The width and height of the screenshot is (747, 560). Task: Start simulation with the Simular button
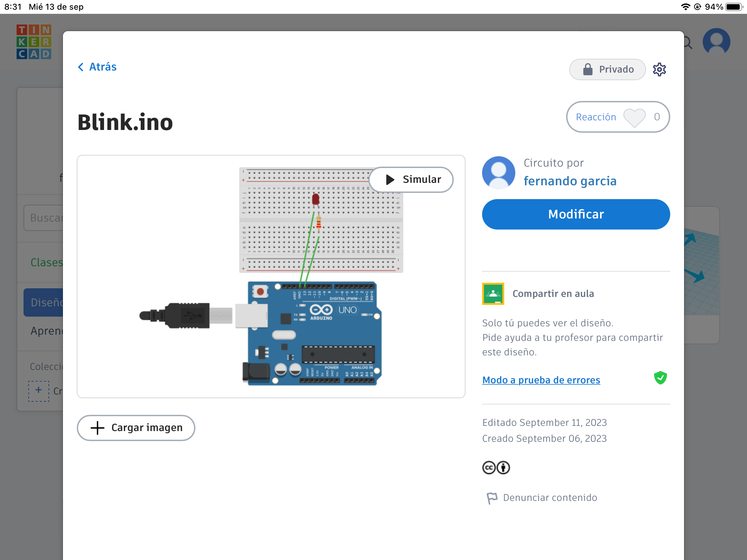pos(411,179)
